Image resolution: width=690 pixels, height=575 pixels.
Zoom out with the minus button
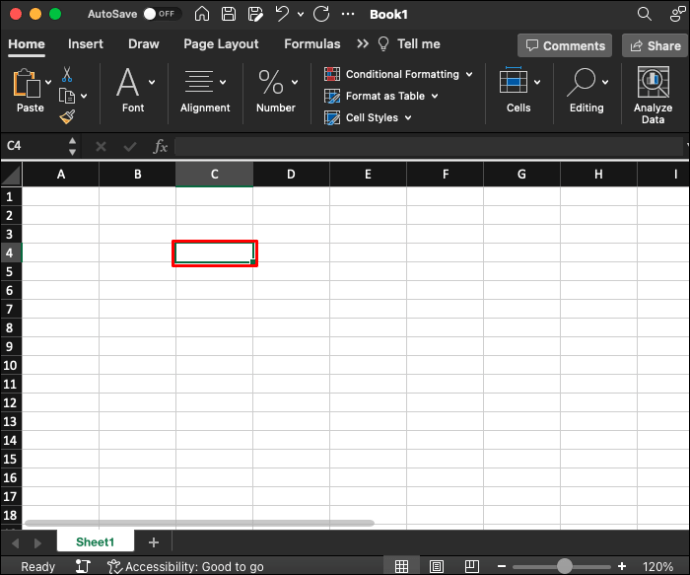pyautogui.click(x=502, y=566)
